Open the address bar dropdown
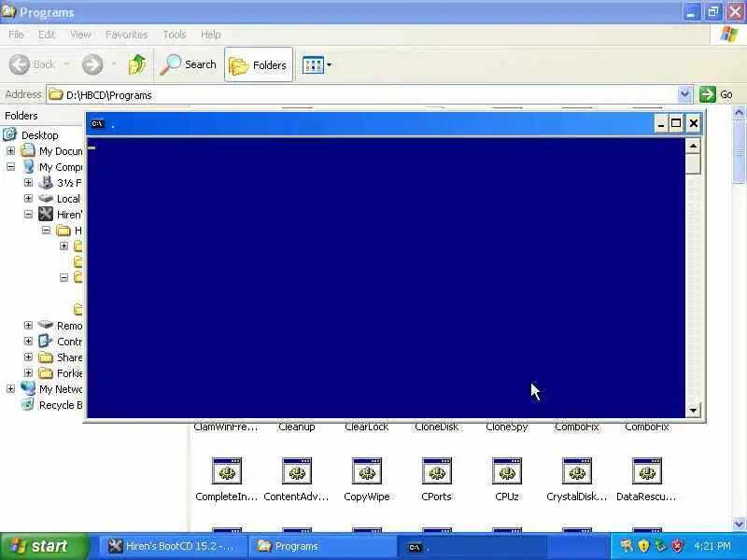The height and width of the screenshot is (560, 747). 684,94
